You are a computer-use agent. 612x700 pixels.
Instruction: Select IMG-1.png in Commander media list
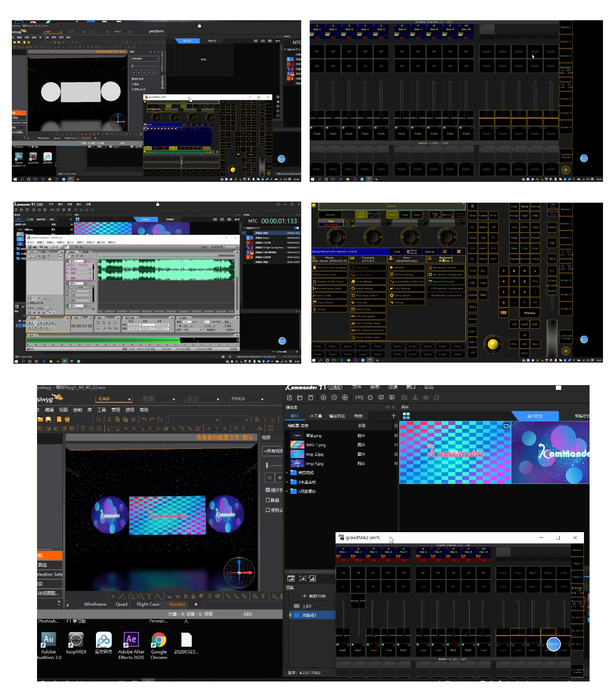tap(341, 445)
